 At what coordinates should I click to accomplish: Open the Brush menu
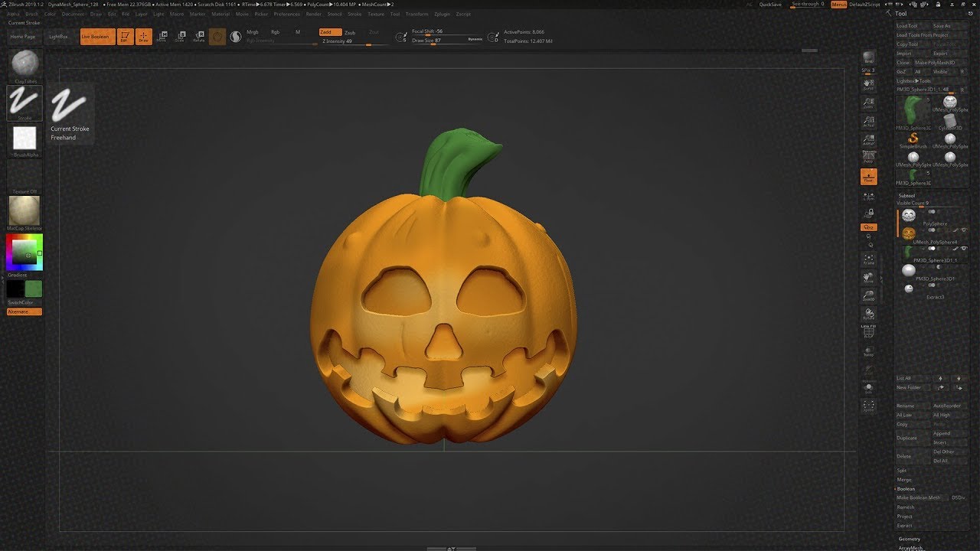31,14
